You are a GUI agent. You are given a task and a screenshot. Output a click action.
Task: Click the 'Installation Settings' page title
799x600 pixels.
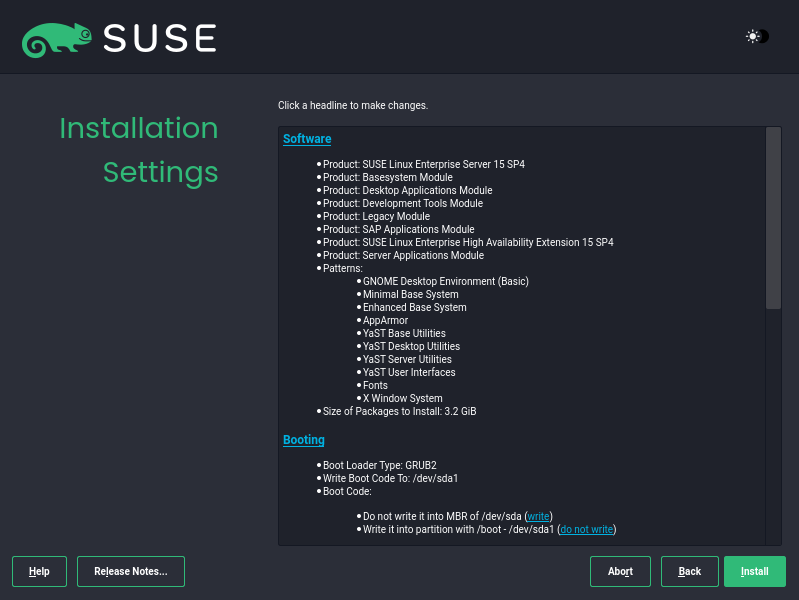(139, 150)
